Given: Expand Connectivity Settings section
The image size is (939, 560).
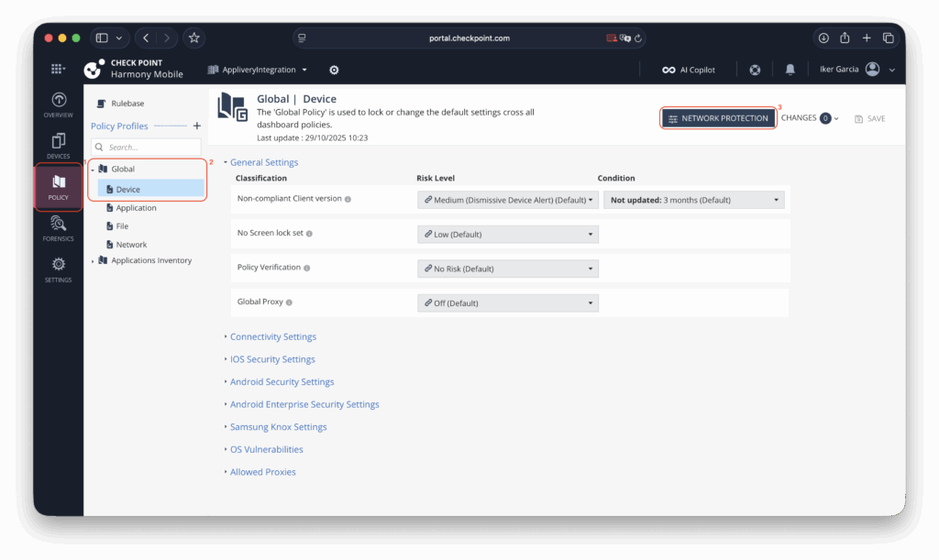Looking at the screenshot, I should click(x=272, y=337).
